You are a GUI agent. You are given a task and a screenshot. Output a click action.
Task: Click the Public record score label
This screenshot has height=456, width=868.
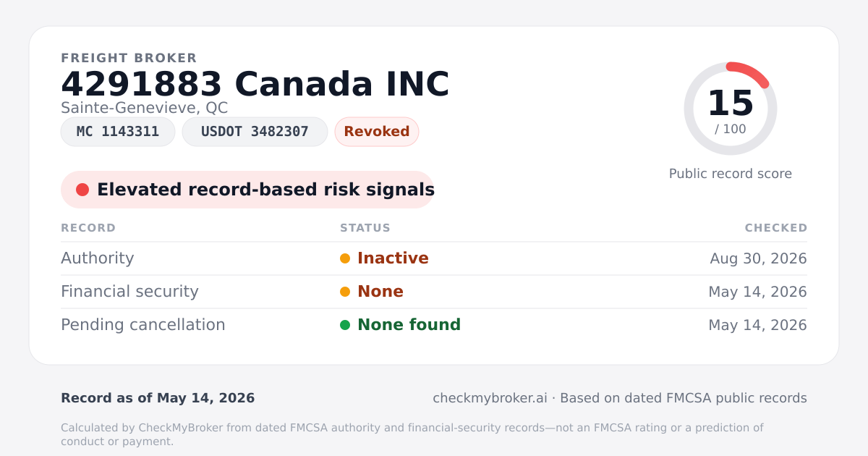coord(731,174)
